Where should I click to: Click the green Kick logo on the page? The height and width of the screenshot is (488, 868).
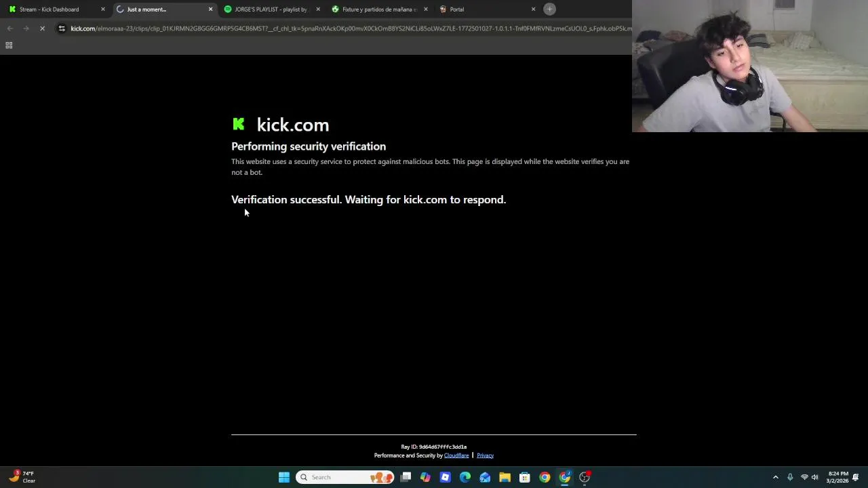(239, 124)
